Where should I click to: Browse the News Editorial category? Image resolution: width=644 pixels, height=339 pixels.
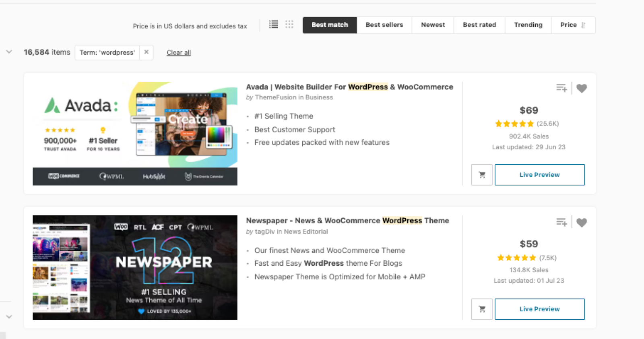(306, 232)
